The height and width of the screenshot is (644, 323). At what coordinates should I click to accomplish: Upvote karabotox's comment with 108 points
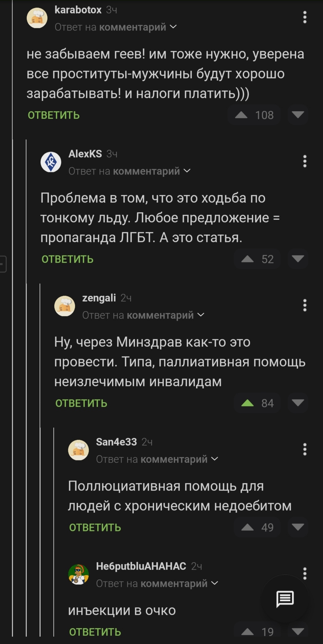pyautogui.click(x=241, y=115)
